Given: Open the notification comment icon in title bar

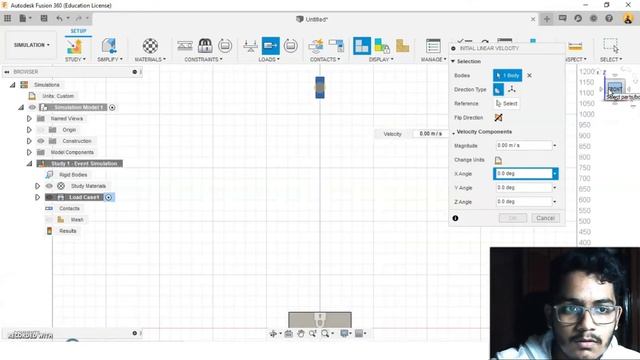Looking at the screenshot, I should click(562, 18).
